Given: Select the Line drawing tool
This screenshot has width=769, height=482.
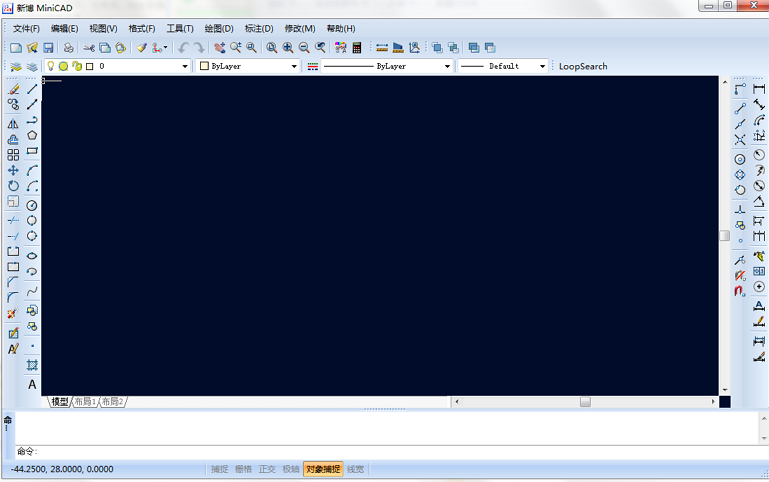Looking at the screenshot, I should pos(32,89).
